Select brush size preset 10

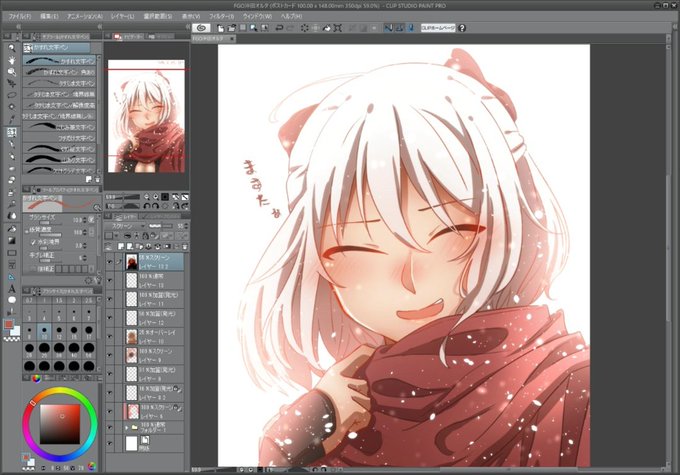(44, 332)
